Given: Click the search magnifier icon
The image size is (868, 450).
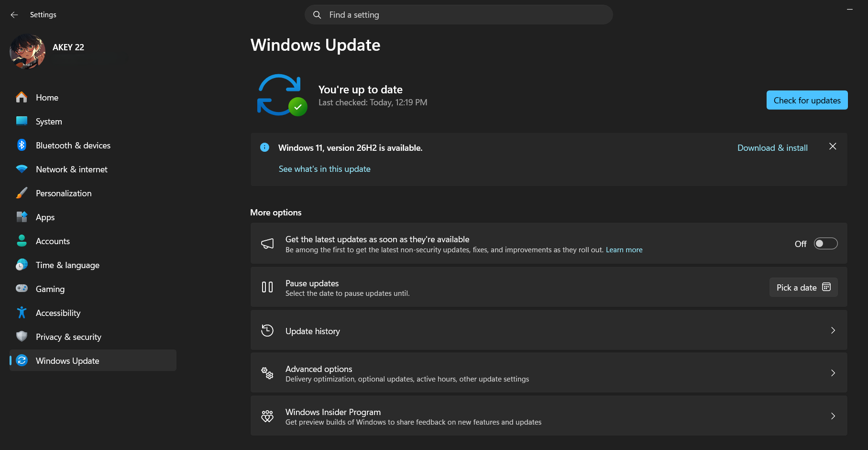Looking at the screenshot, I should (317, 15).
